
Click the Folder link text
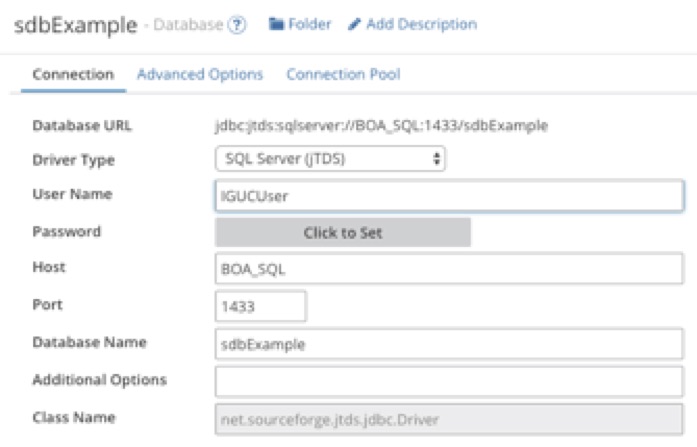310,24
